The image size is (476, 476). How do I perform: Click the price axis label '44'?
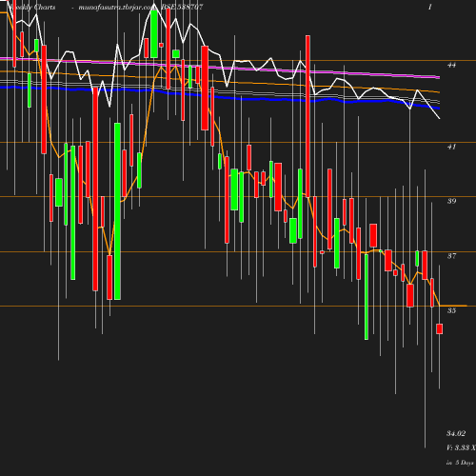(451, 65)
